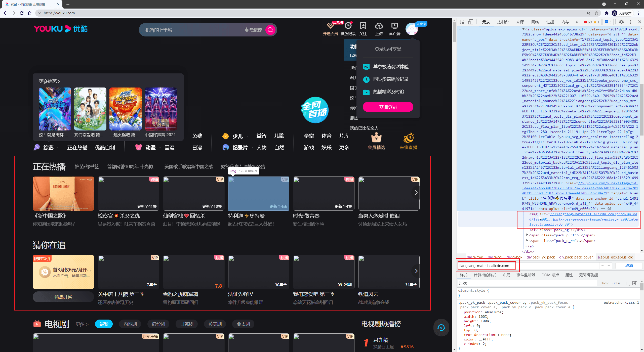644x352 pixels.
Task: Click the floating customer service headset icon
Action: 441,328
